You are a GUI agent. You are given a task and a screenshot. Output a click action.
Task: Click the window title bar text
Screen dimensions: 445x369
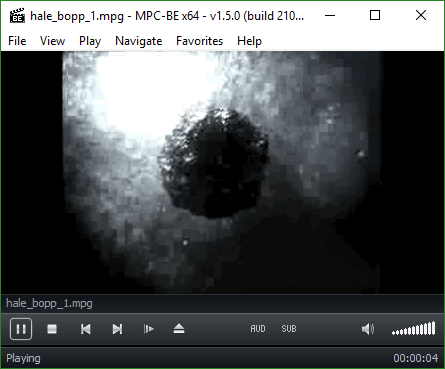(x=167, y=16)
